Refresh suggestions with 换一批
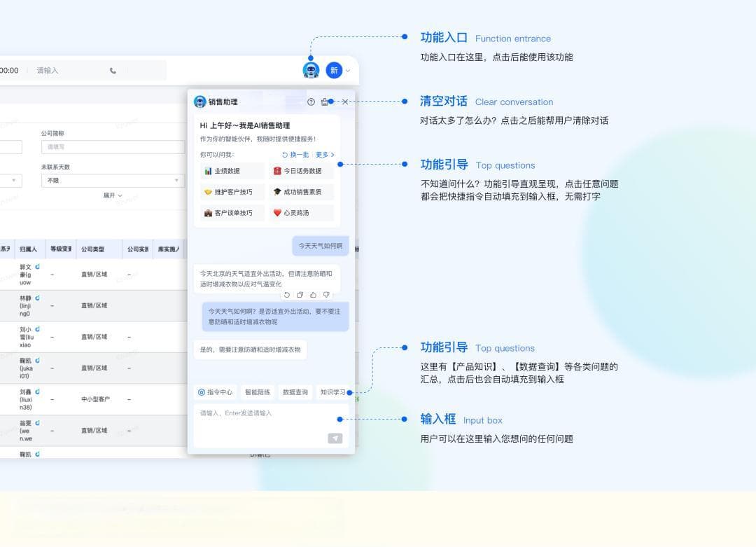 pyautogui.click(x=295, y=155)
